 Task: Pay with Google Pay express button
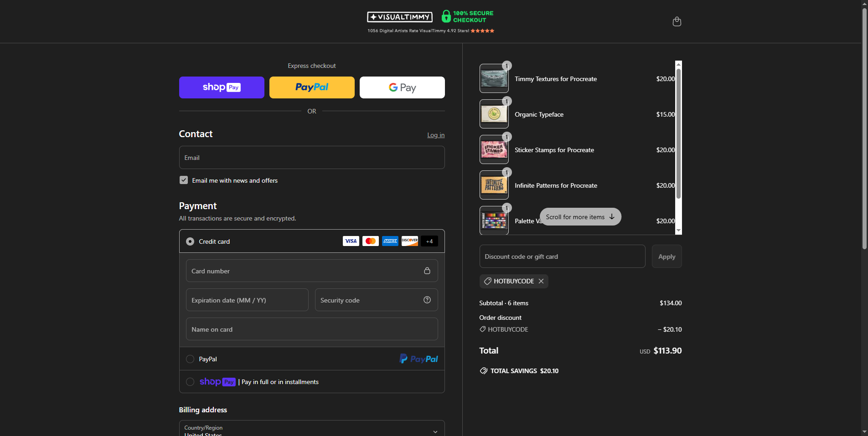402,87
